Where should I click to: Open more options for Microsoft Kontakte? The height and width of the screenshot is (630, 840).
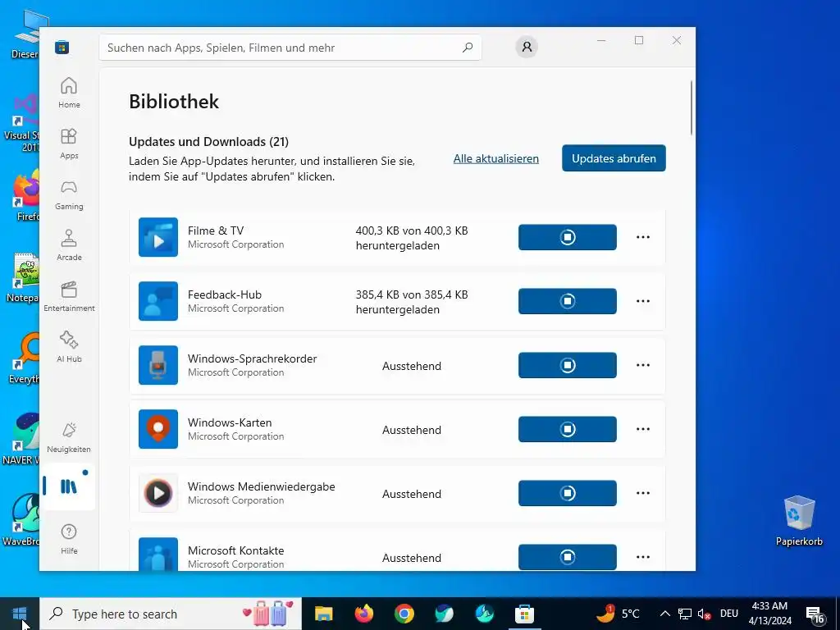(x=643, y=557)
